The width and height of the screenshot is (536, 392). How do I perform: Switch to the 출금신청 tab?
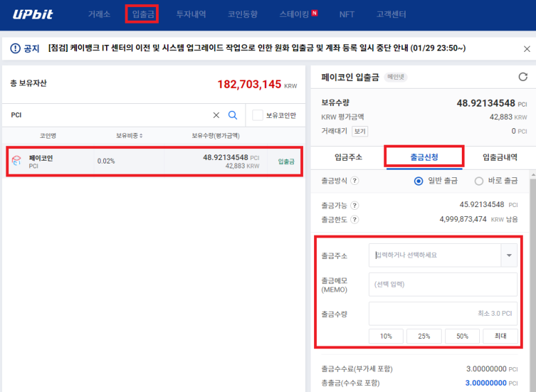point(424,157)
